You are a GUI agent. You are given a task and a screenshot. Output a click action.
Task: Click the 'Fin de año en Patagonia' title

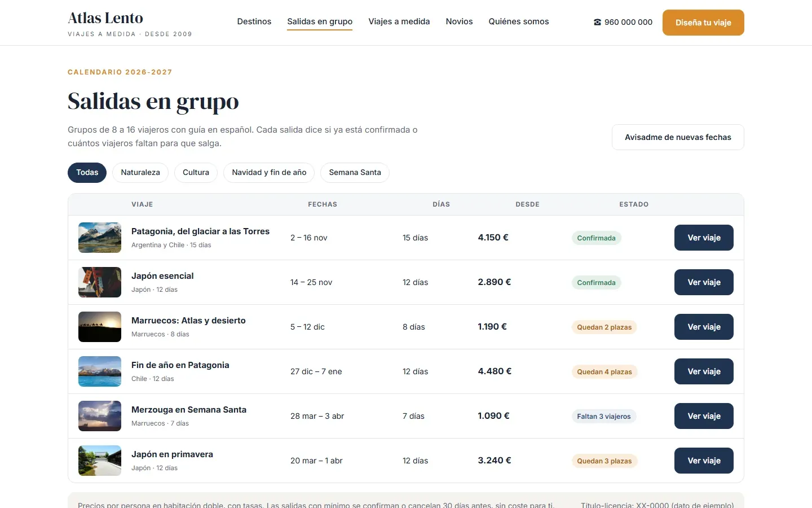[180, 365]
